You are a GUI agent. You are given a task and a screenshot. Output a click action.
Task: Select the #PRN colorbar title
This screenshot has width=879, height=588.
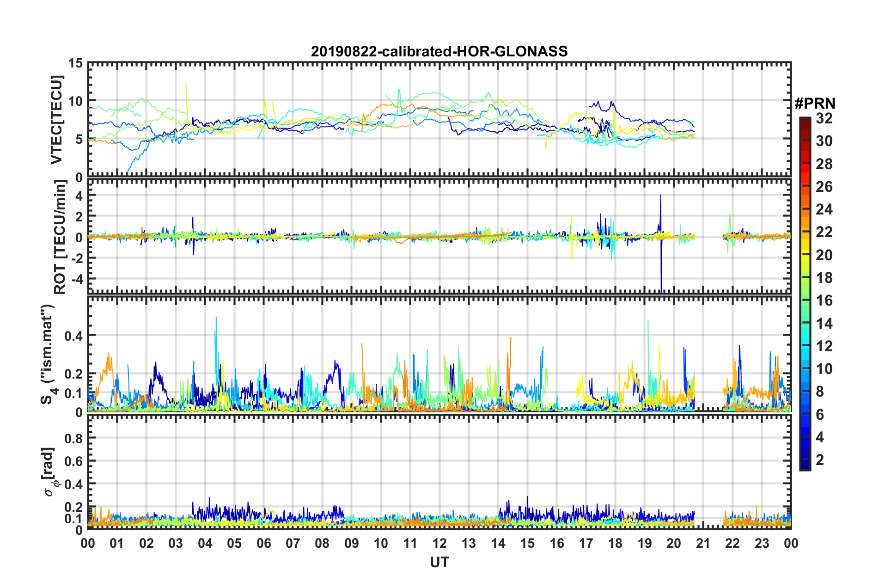click(x=815, y=104)
